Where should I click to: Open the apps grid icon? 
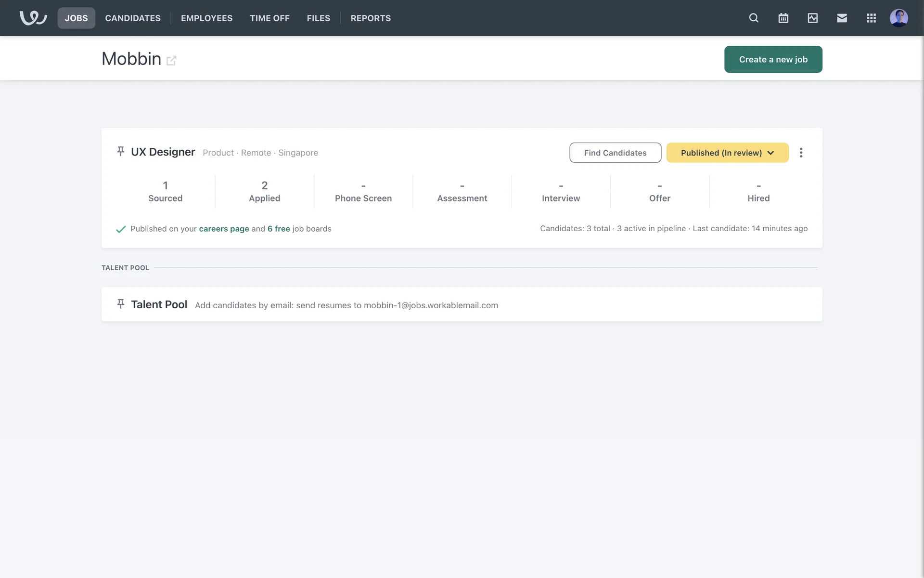(x=871, y=18)
